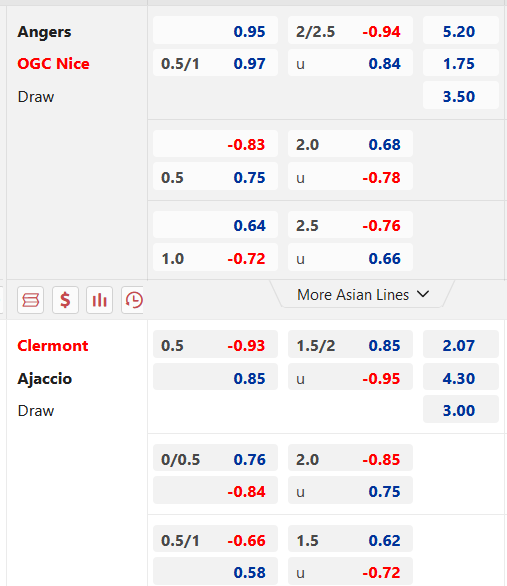This screenshot has height=586, width=507.
Task: Select Angers 1X2 odds 5.20
Action: [x=461, y=31]
